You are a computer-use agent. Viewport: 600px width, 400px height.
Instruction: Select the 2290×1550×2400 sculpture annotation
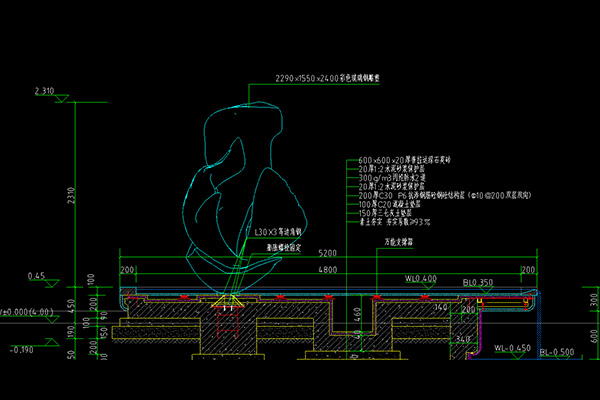click(x=328, y=78)
